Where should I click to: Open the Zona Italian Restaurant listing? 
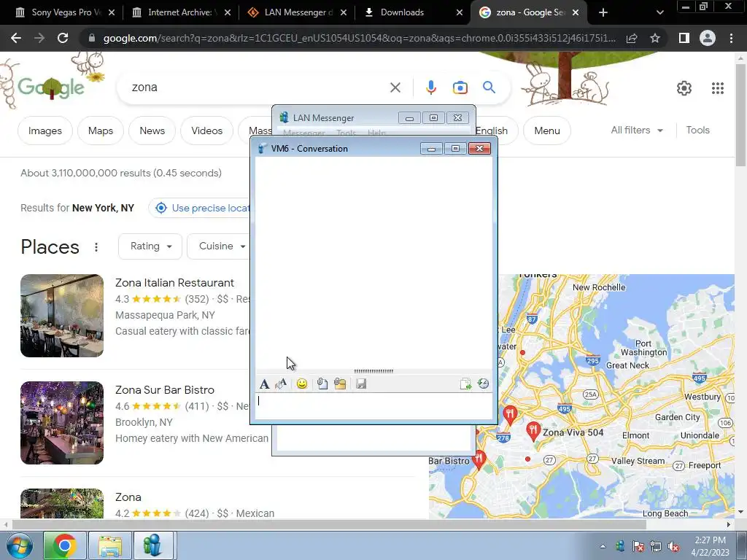tap(174, 283)
